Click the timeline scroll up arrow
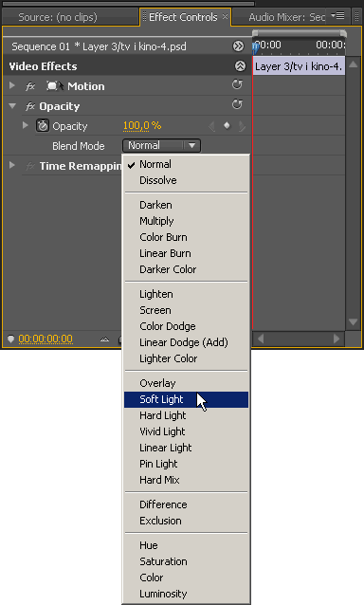364x605 pixels. pos(353,64)
